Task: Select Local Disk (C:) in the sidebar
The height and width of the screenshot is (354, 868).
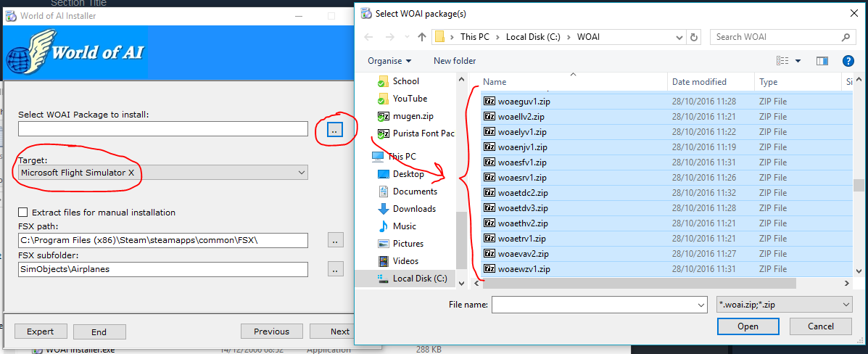Action: pyautogui.click(x=420, y=278)
